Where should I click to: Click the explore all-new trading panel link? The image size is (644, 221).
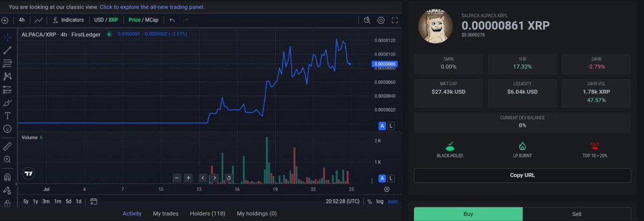[x=152, y=7]
